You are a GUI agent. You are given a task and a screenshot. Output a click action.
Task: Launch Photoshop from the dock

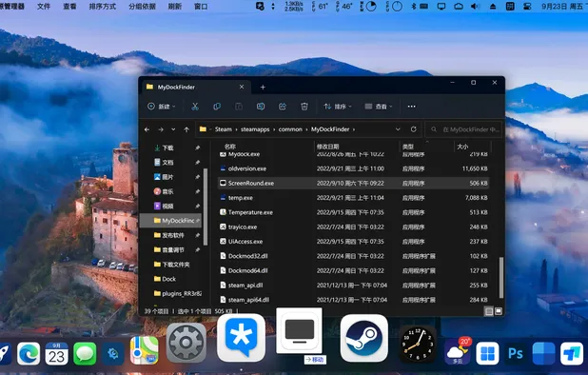pos(516,353)
